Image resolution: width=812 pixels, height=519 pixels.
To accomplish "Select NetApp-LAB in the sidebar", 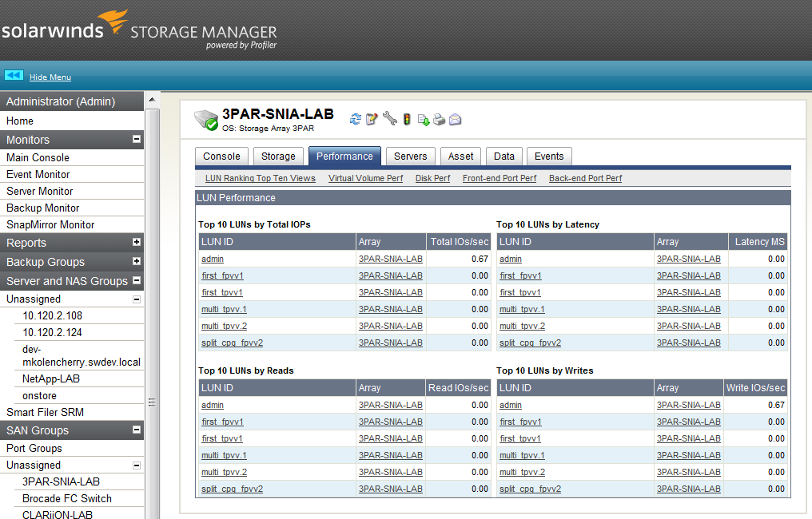I will click(51, 378).
